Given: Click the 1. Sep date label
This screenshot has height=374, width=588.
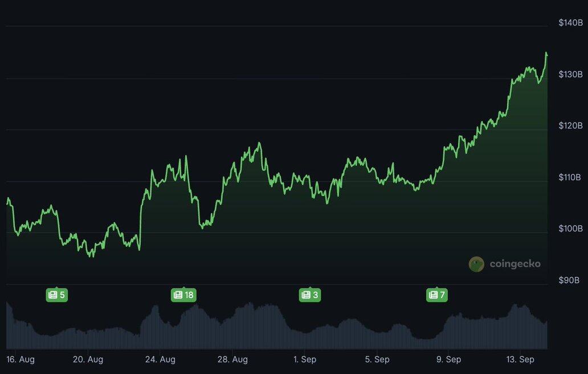Looking at the screenshot, I should 305,359.
